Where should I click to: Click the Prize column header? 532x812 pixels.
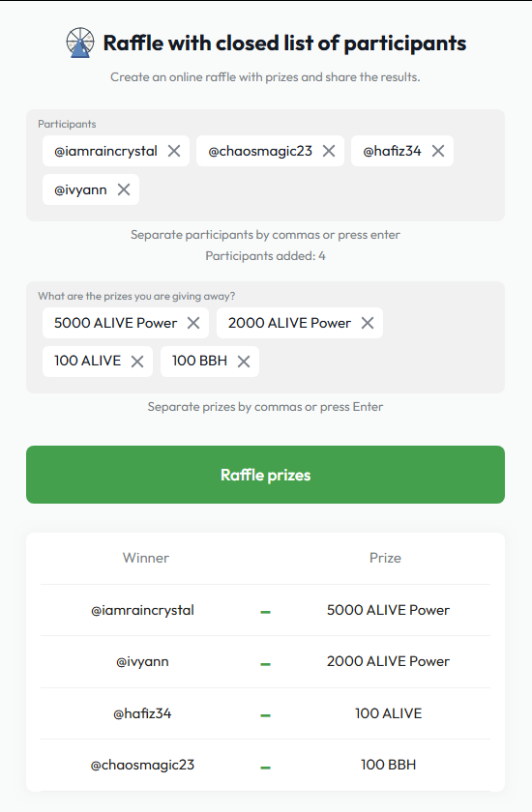(385, 558)
